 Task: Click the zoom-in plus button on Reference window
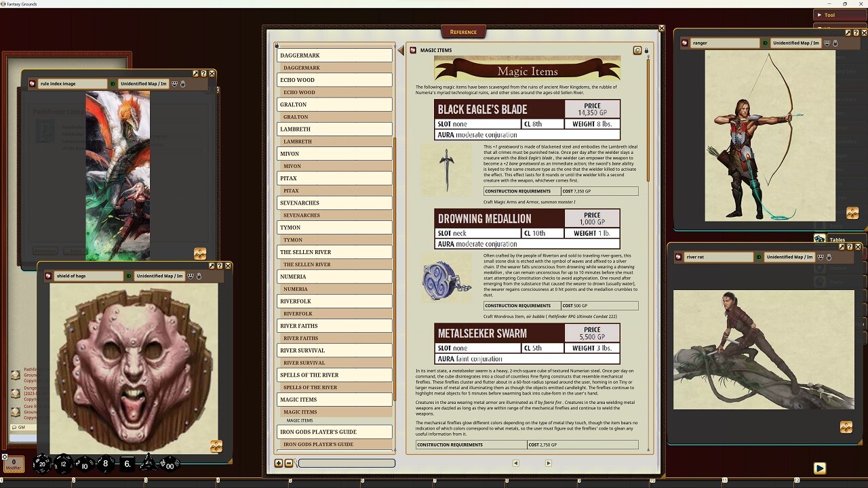pos(279,463)
